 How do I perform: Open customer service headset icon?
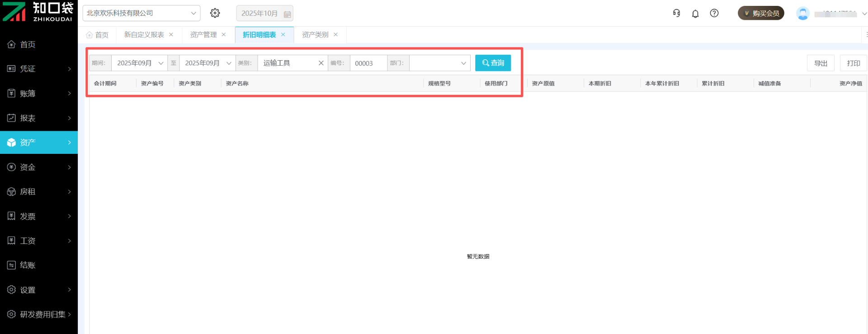point(676,13)
